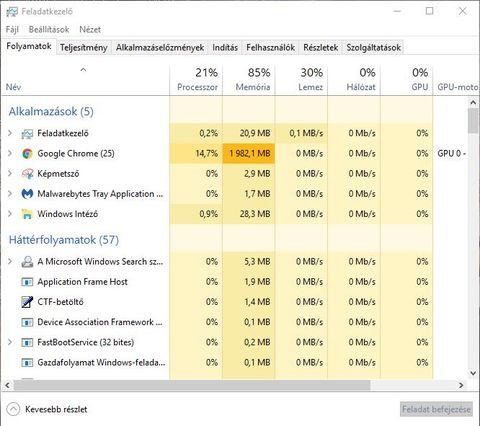Open the Beállítások menu
480x426 pixels.
[x=49, y=29]
